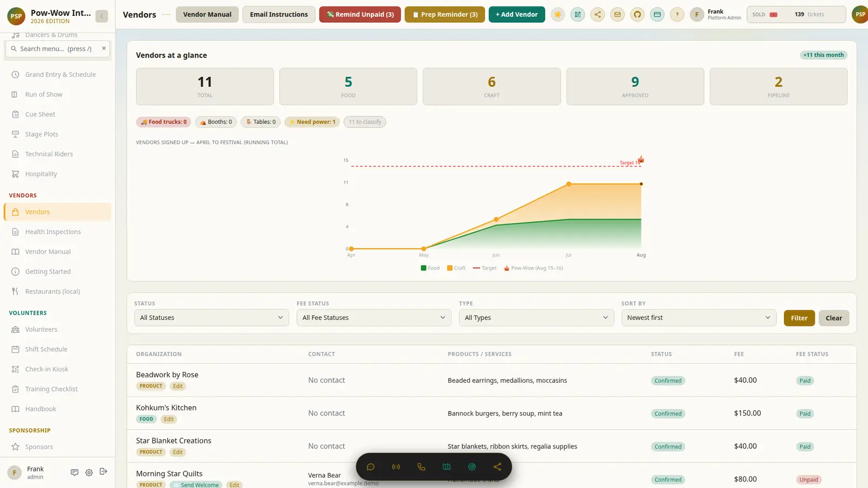Screen dimensions: 868x488
Task: Open the Status dropdown (All Statuses)
Action: click(212, 318)
